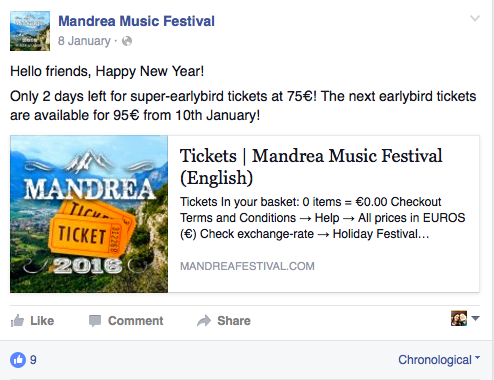
Task: Expand the Chronological comment sort dropdown
Action: pos(439,360)
